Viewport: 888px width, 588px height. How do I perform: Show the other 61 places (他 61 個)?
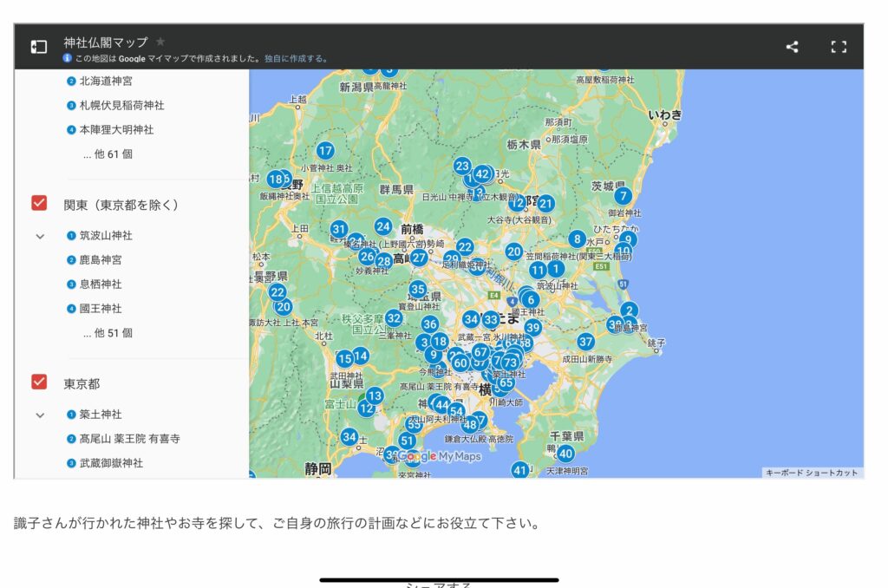click(108, 154)
